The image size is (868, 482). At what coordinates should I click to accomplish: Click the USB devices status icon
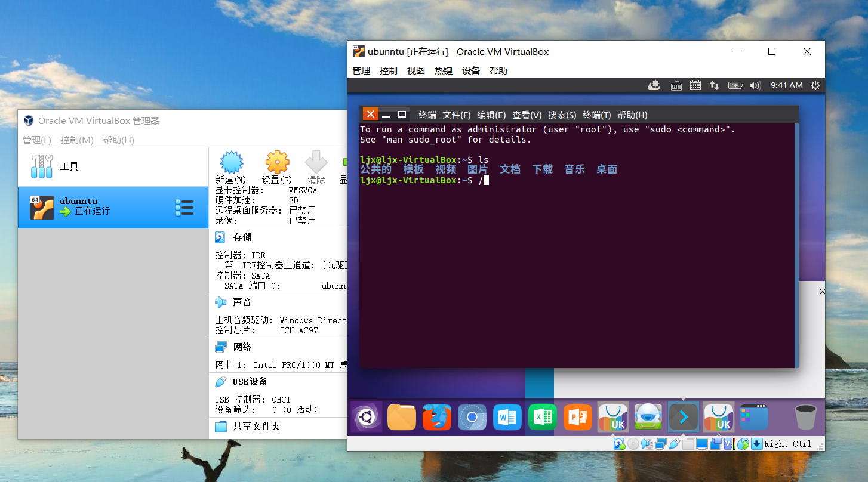click(675, 444)
